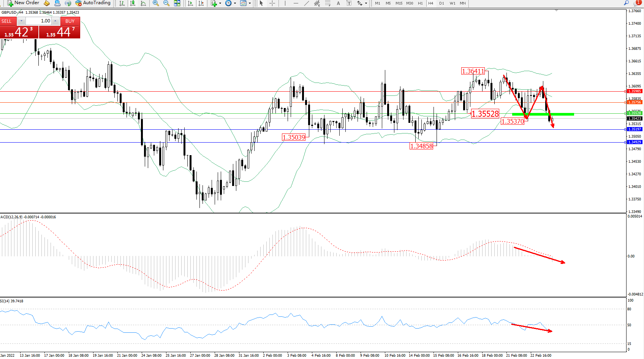Select the Crosshair tool
Viewport: 644px width, 359px height.
point(272,3)
